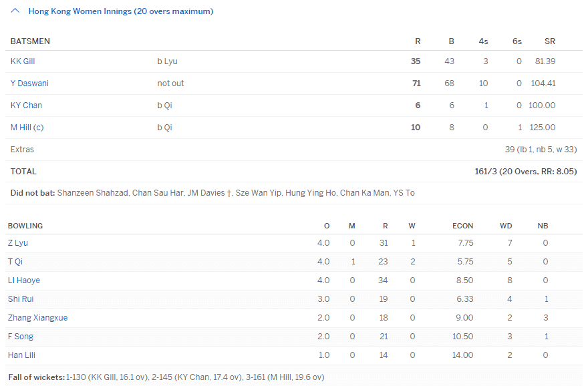Click bowler T Qi link
This screenshot has width=588, height=386.
click(x=15, y=262)
